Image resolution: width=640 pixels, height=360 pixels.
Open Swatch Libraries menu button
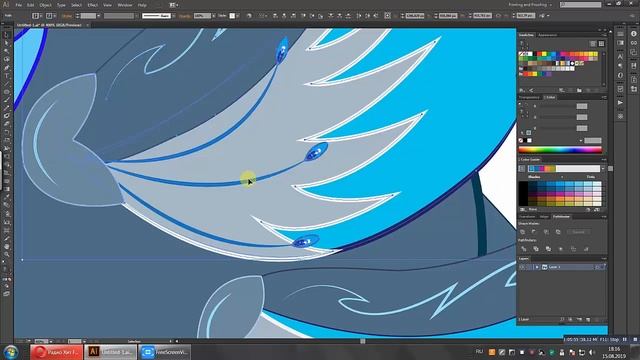[x=522, y=90]
